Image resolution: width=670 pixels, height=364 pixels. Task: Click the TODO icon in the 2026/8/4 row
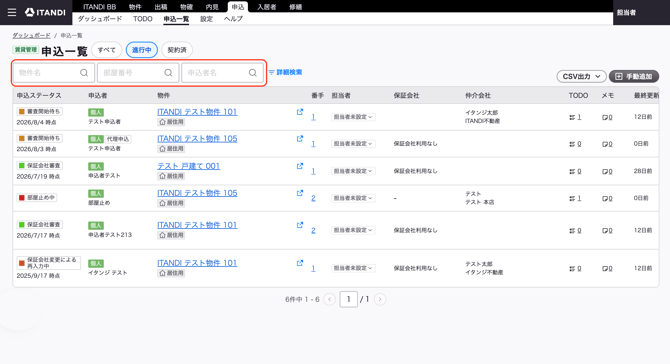pyautogui.click(x=572, y=117)
